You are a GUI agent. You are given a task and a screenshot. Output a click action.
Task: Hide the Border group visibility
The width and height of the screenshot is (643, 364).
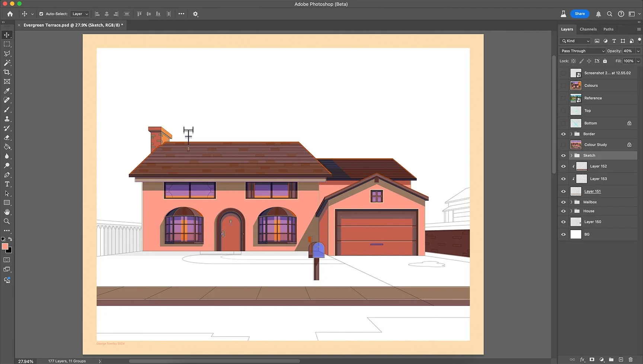click(563, 134)
